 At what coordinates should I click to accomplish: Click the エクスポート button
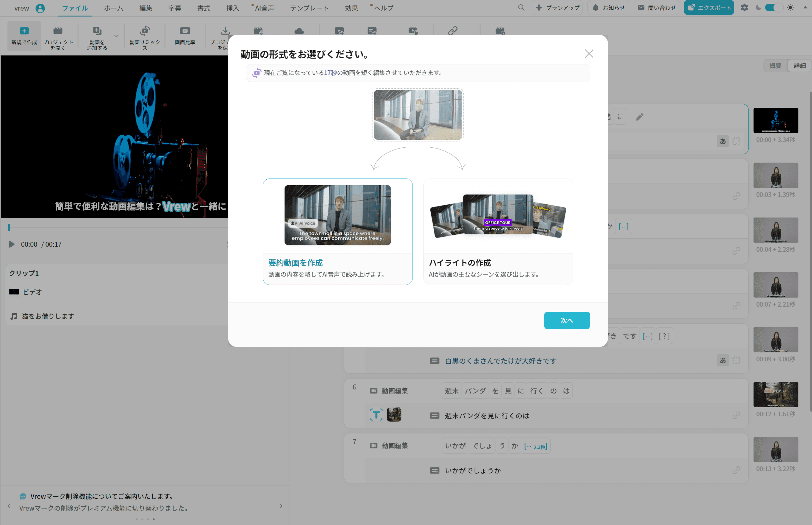click(709, 7)
